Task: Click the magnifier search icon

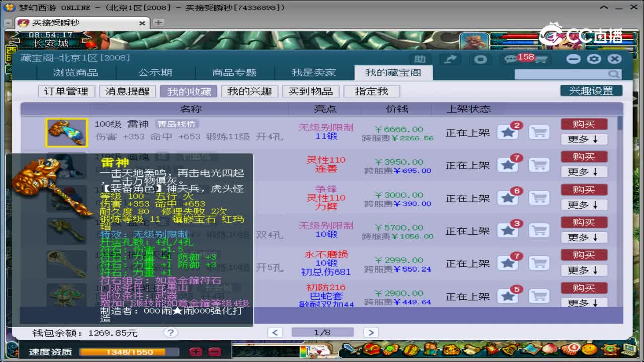Action: 614,74
